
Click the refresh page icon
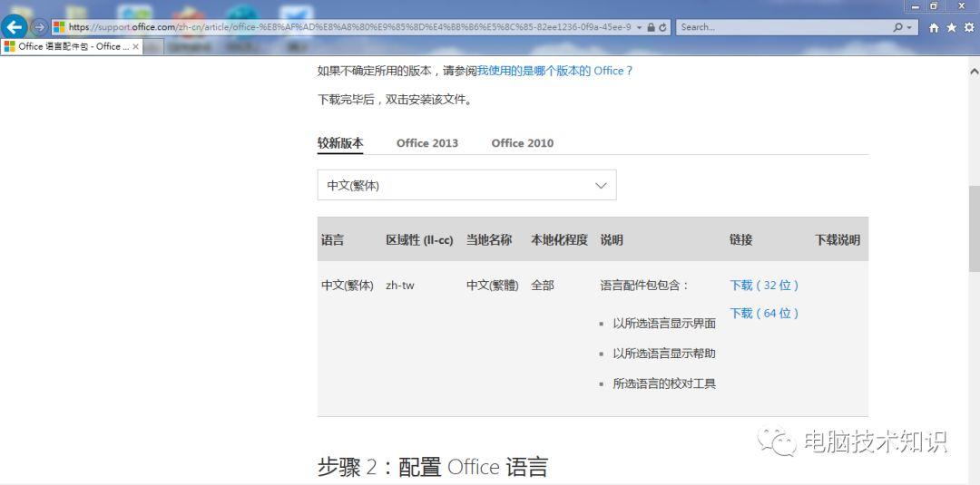[662, 27]
